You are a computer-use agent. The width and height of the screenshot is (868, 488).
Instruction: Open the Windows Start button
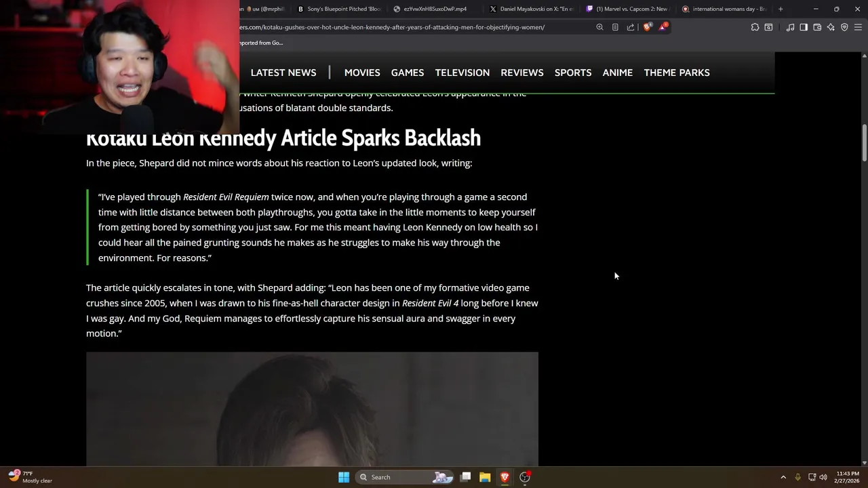click(344, 477)
